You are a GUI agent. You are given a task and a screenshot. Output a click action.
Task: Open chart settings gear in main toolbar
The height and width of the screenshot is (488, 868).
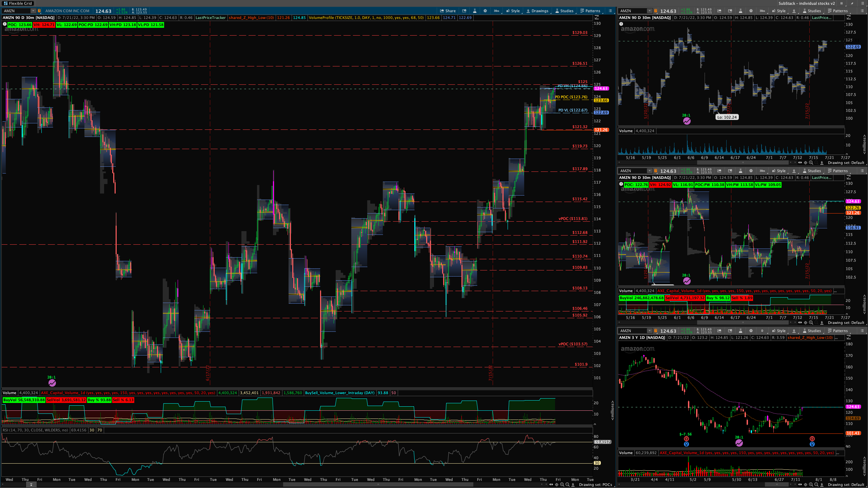tap(485, 11)
